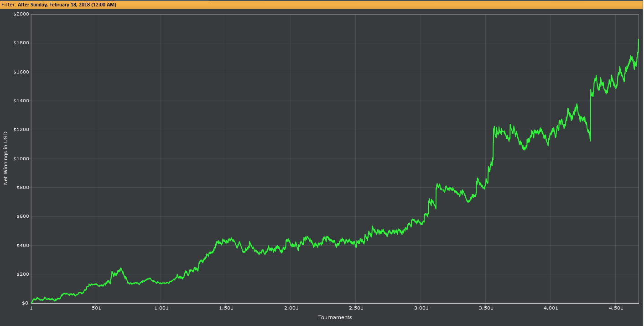Click the orange Filter bar date text
The height and width of the screenshot is (326, 644).
click(x=67, y=5)
